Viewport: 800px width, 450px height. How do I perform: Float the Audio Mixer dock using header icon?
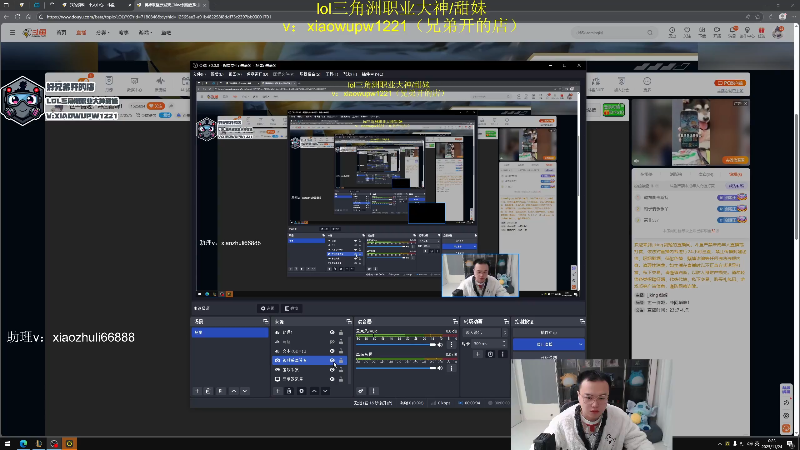(455, 321)
